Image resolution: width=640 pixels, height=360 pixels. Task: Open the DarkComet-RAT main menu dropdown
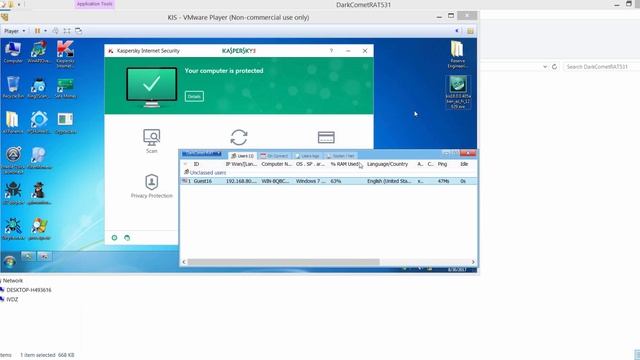(202, 154)
